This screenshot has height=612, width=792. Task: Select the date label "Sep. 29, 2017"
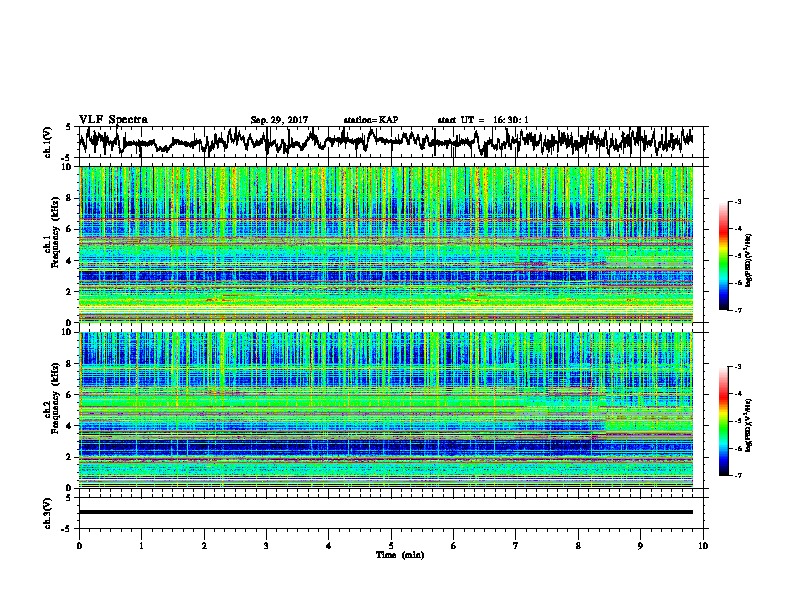coord(279,120)
